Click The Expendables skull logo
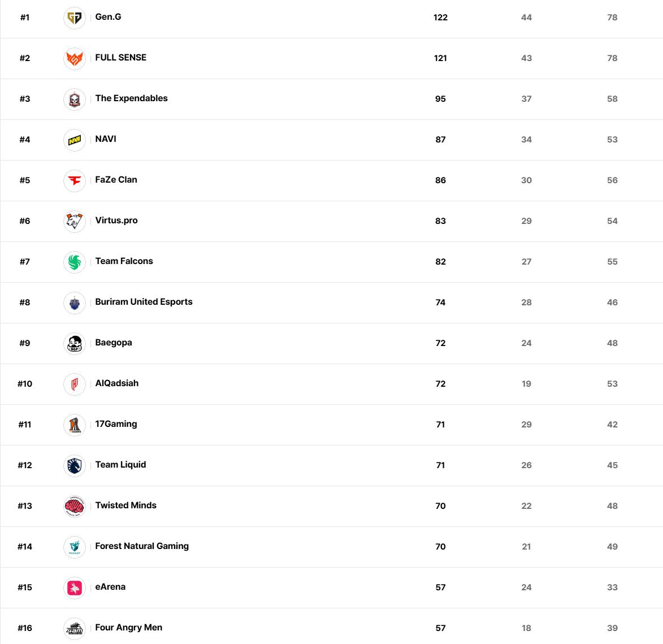Image resolution: width=663 pixels, height=644 pixels. point(75,99)
